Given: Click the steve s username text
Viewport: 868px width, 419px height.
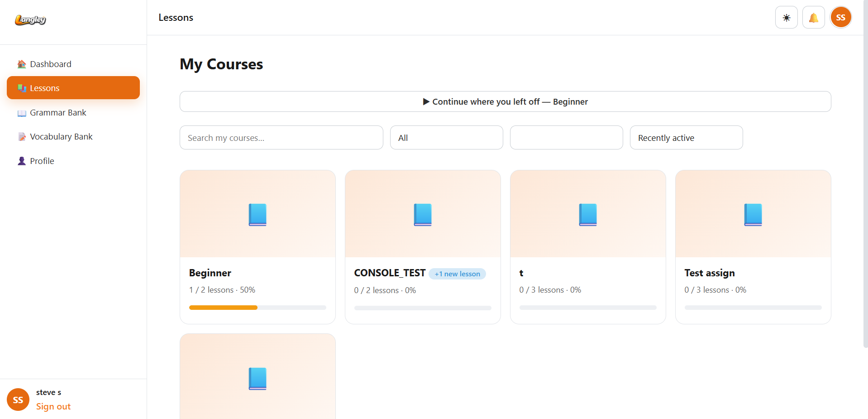Looking at the screenshot, I should pos(48,392).
